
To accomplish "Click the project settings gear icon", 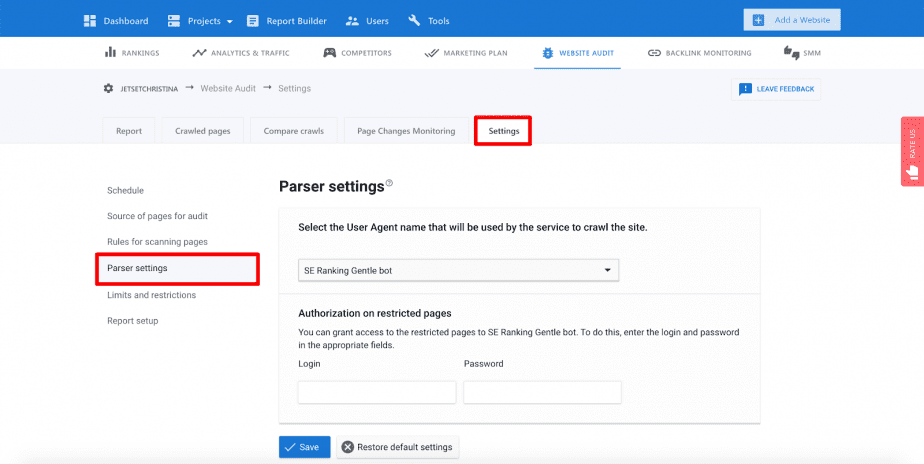I will (108, 88).
